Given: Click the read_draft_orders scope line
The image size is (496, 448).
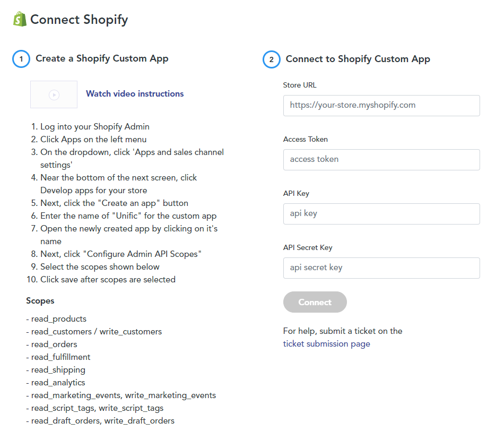Looking at the screenshot, I should click(x=100, y=421).
